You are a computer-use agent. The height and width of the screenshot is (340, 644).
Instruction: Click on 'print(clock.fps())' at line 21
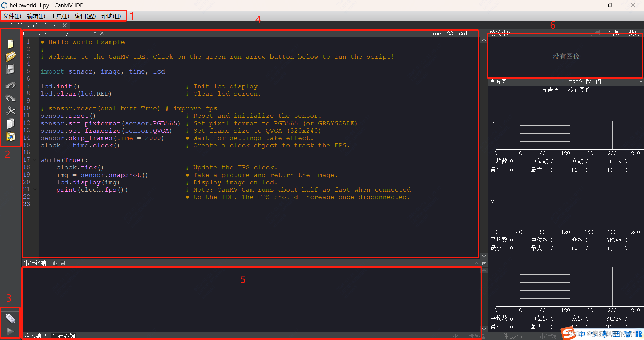pyautogui.click(x=92, y=190)
